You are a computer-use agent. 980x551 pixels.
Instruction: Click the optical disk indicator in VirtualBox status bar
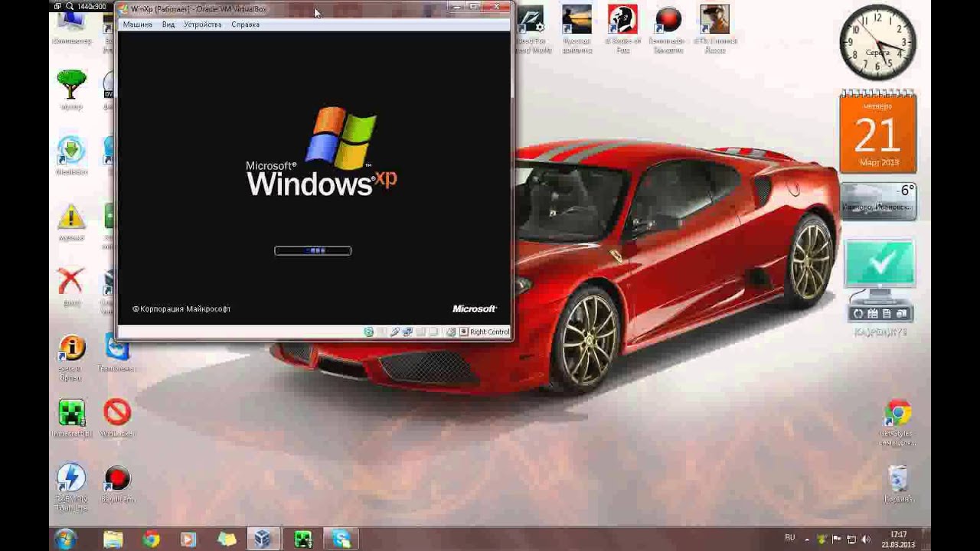pos(369,331)
